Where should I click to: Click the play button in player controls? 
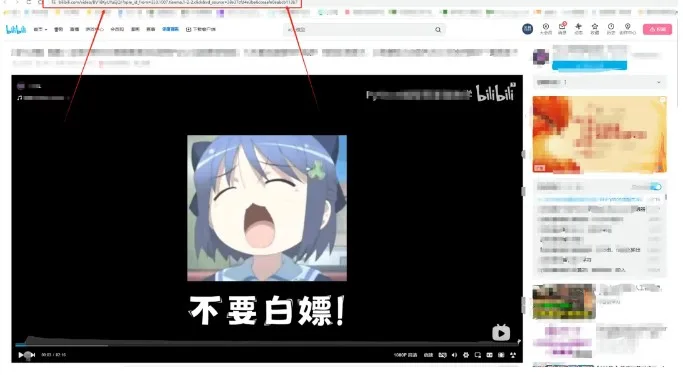[21, 355]
